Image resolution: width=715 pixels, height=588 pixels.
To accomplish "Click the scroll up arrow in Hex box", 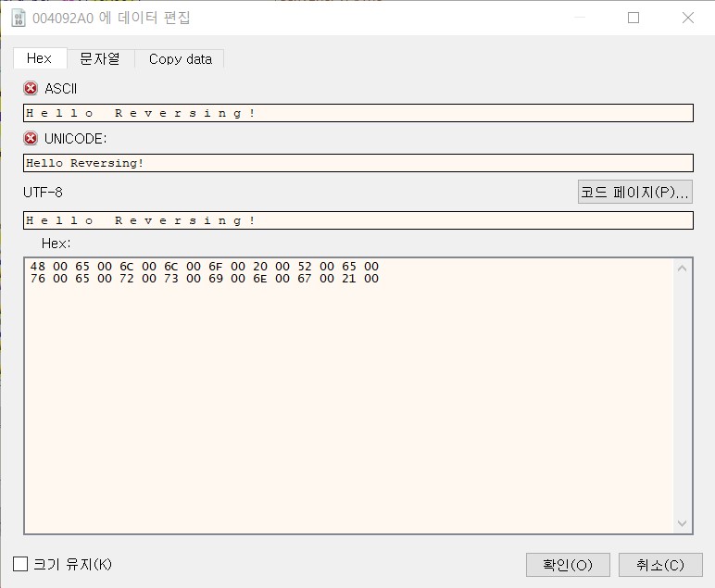I will pos(683,269).
